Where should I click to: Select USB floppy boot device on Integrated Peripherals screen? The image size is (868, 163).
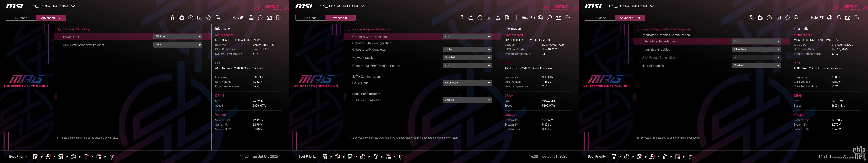click(x=388, y=157)
